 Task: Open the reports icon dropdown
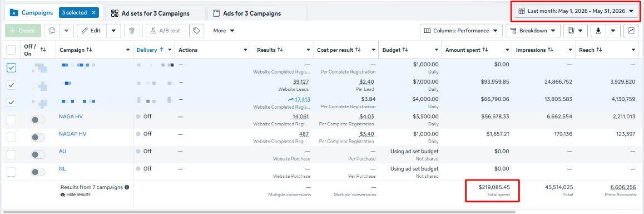tap(576, 31)
